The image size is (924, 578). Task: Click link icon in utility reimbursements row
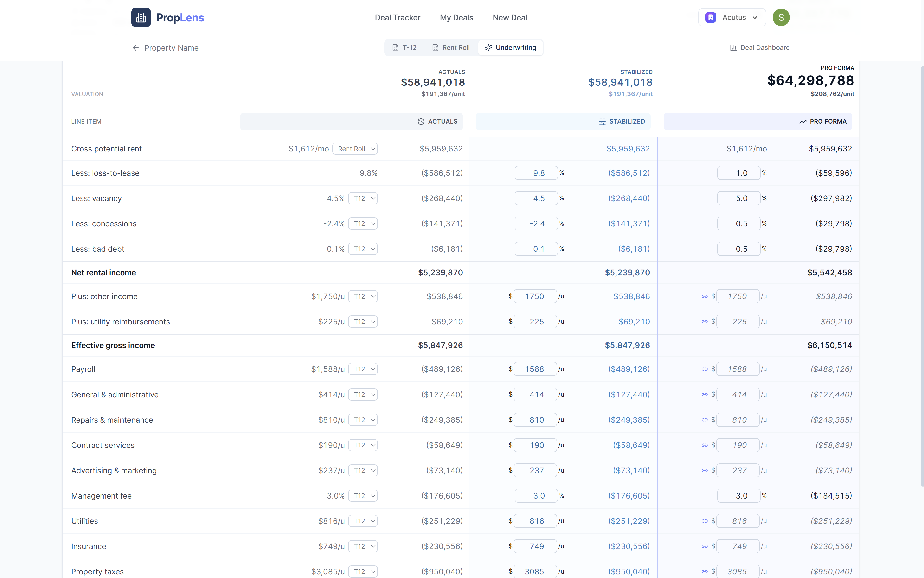coord(705,322)
